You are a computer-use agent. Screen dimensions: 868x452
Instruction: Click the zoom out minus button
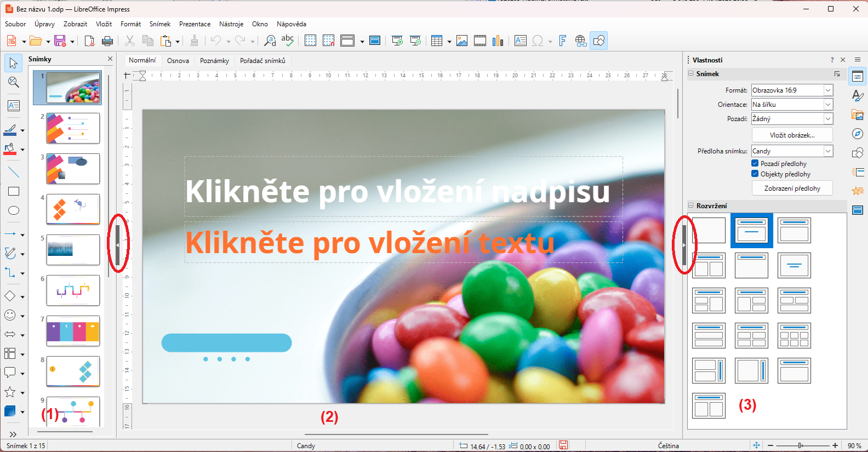(x=770, y=445)
